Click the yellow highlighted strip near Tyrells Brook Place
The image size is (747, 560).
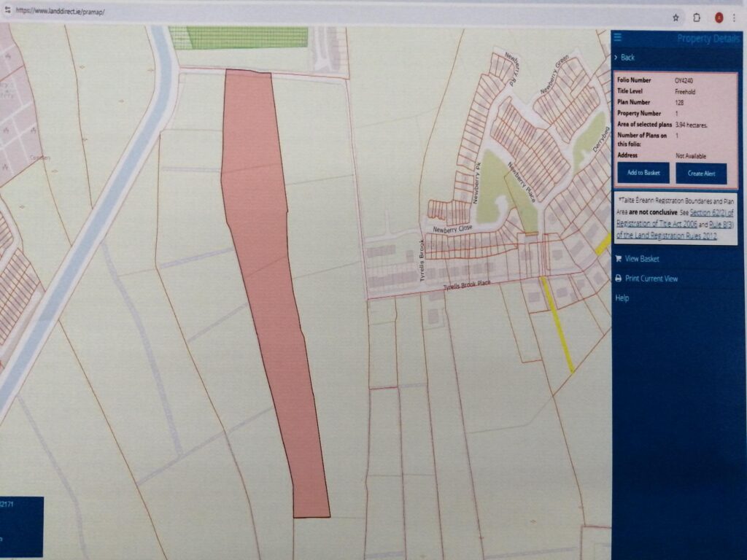coord(557,324)
